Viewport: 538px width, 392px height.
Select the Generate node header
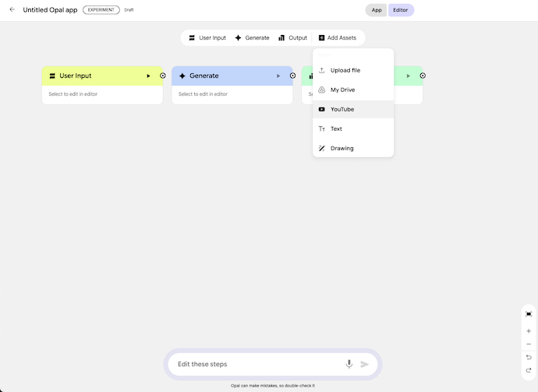pos(232,76)
